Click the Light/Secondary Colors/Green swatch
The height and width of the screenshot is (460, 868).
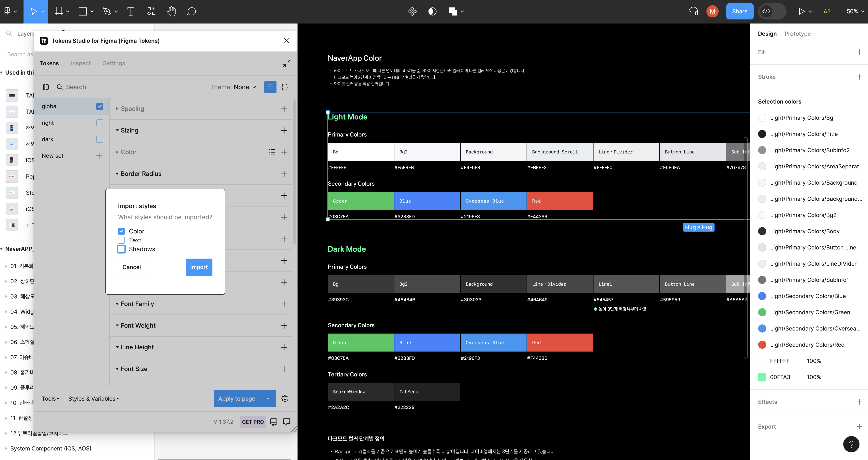click(x=762, y=312)
